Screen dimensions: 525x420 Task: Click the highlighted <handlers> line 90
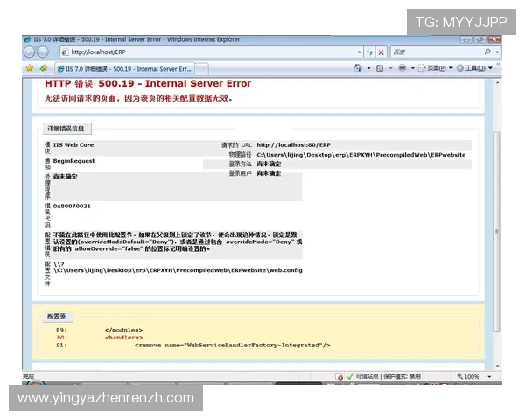(124, 338)
